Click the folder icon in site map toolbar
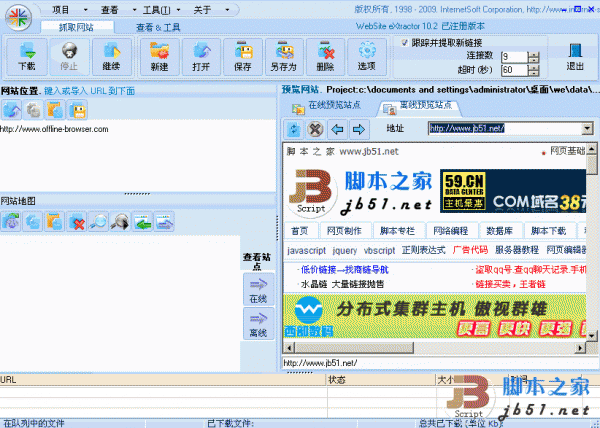The width and height of the screenshot is (600, 428). (54, 221)
